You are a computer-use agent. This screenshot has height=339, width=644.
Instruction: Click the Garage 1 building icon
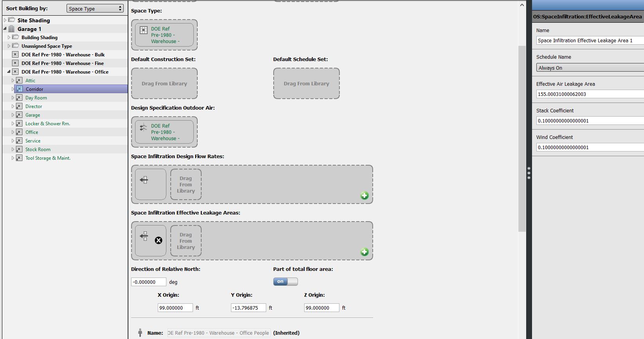12,29
